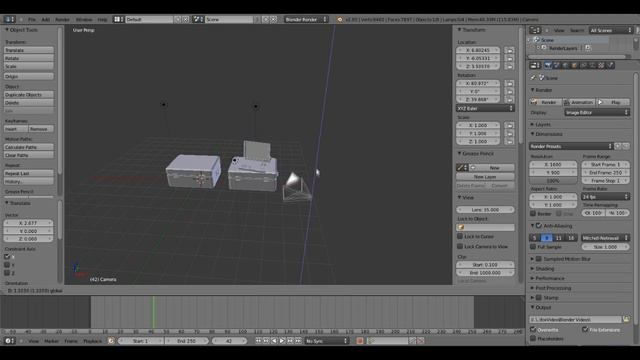Add a new render preset
The width and height of the screenshot is (640, 360).
[618, 146]
